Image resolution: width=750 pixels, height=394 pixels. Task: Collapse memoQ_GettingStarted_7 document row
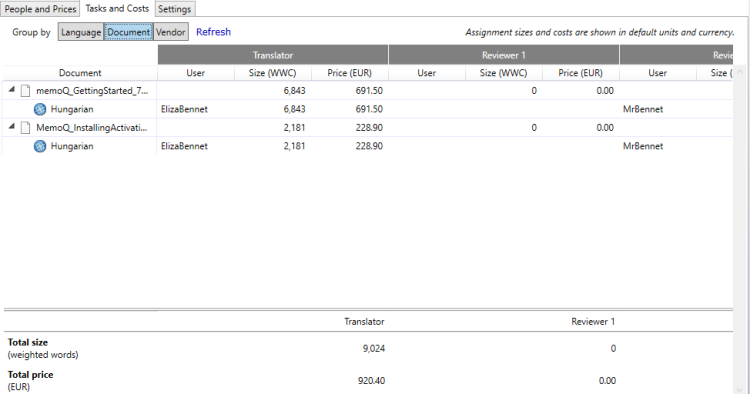11,89
